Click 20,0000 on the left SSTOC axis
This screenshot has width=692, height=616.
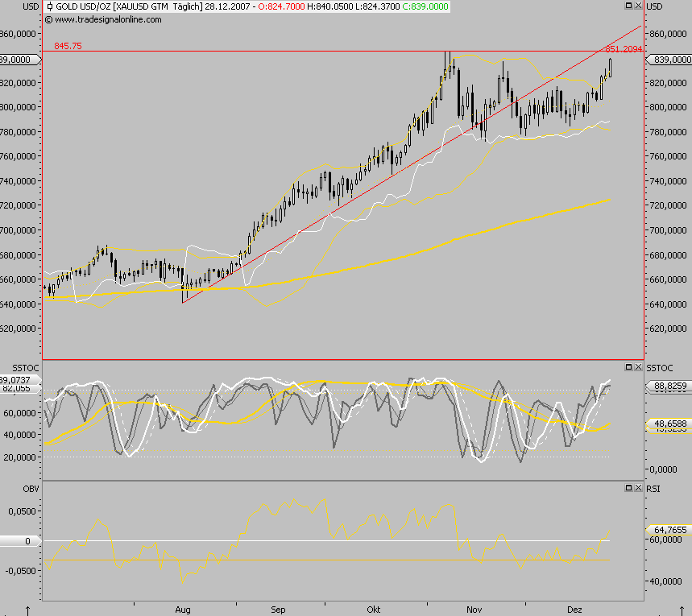click(19, 457)
